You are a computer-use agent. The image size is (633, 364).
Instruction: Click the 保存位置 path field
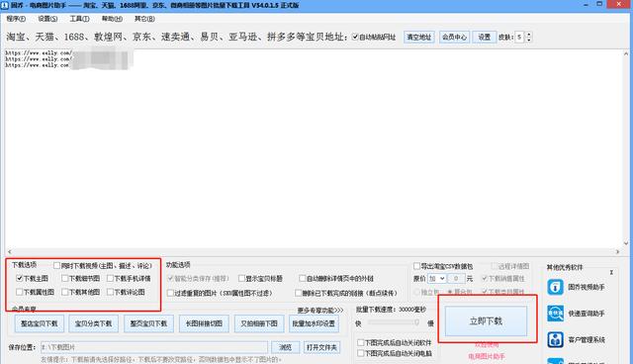click(154, 347)
